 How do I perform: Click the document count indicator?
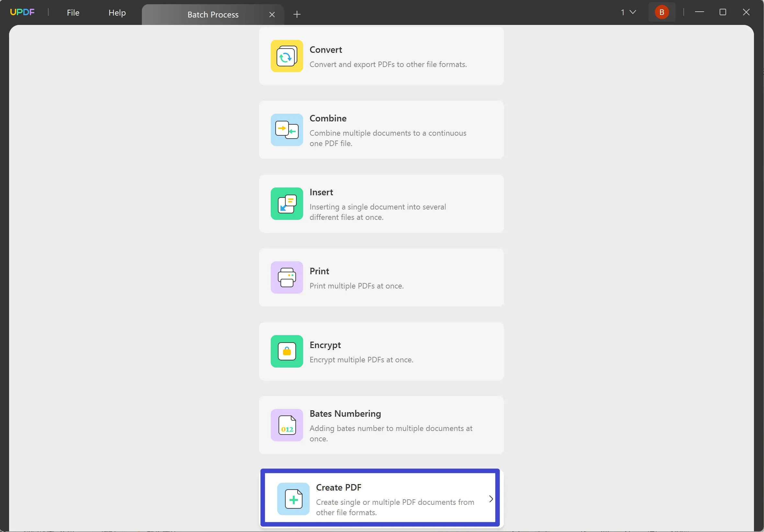point(628,12)
